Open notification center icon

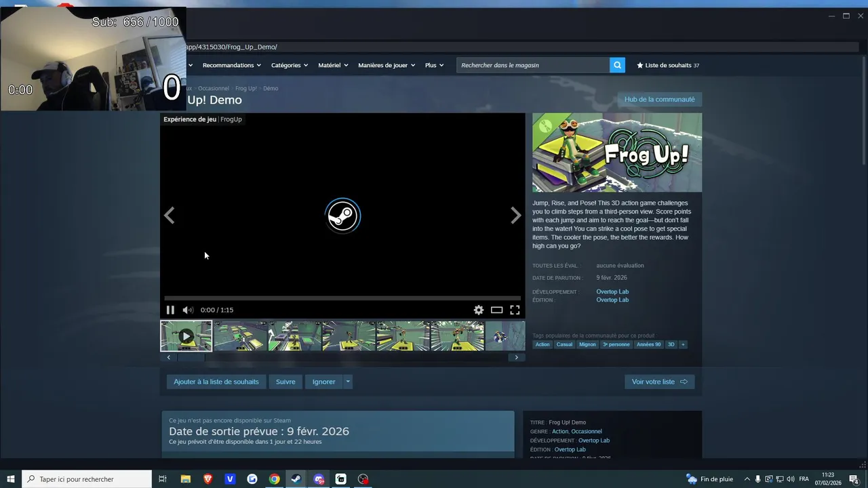pos(854,479)
